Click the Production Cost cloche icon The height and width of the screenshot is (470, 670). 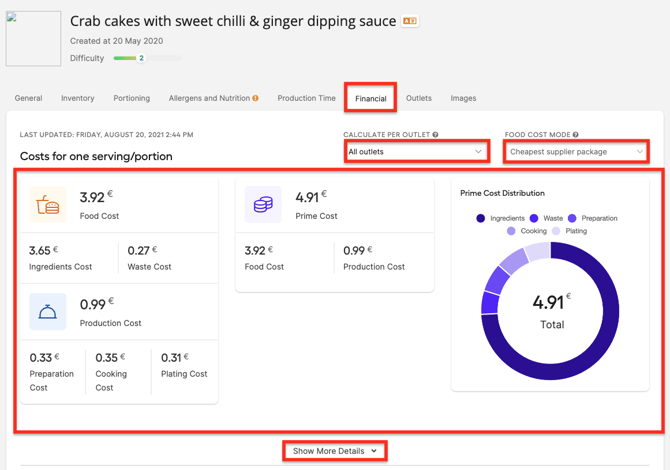click(48, 311)
